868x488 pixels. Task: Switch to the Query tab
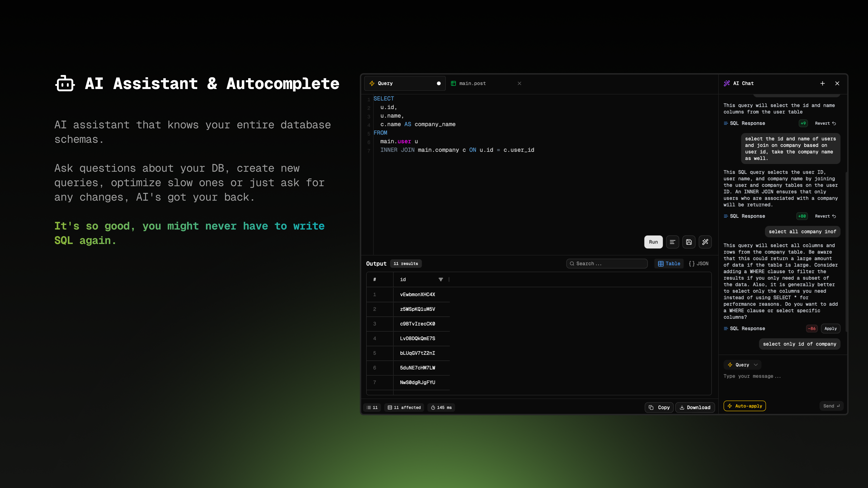[x=385, y=83]
